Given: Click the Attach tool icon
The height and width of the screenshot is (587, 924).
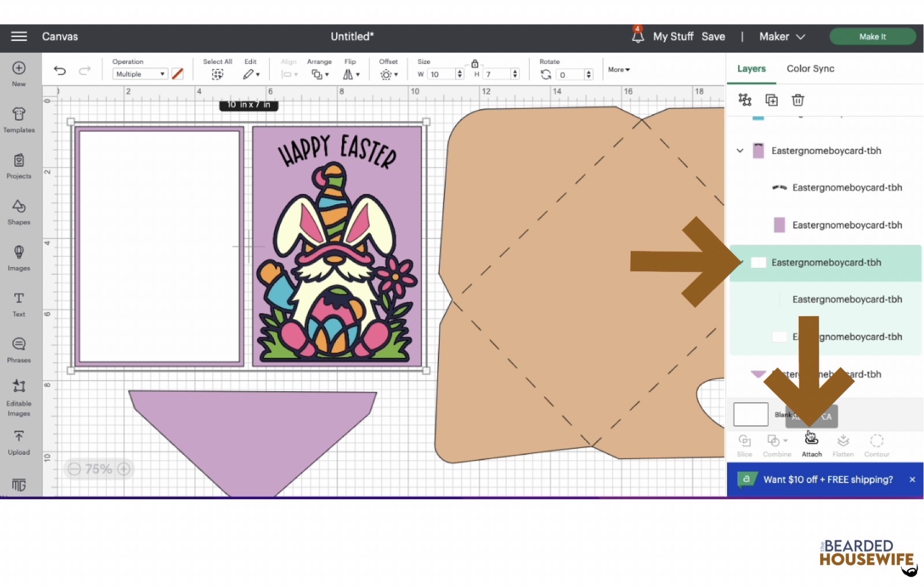Looking at the screenshot, I should 811,443.
